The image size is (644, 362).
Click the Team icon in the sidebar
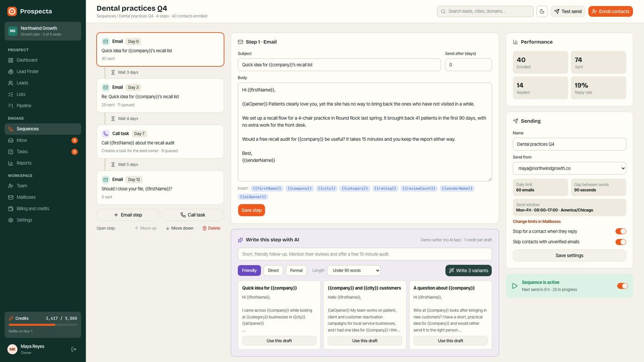tap(11, 186)
